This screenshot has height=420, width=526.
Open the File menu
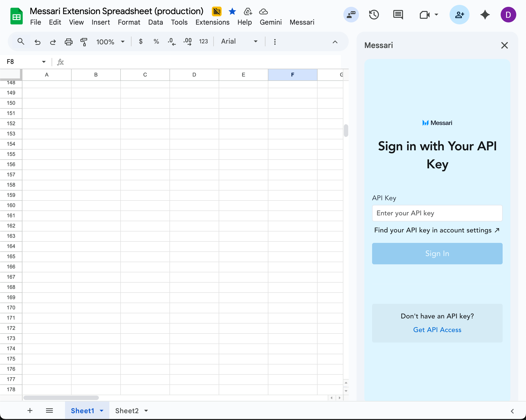pyautogui.click(x=36, y=22)
